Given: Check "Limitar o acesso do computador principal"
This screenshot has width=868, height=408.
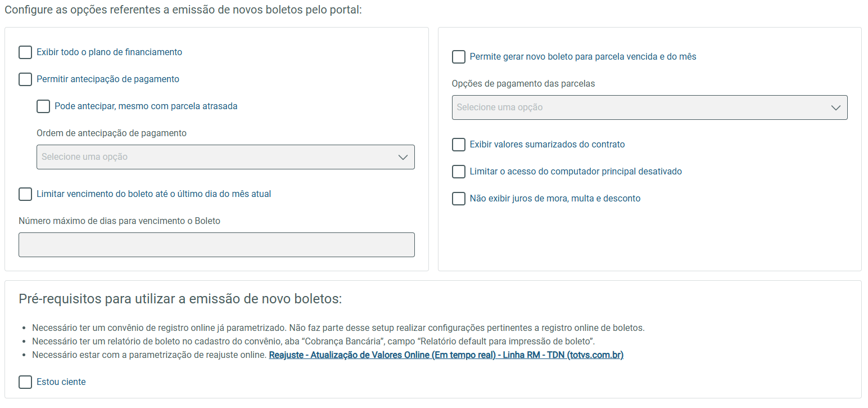Looking at the screenshot, I should click(459, 172).
